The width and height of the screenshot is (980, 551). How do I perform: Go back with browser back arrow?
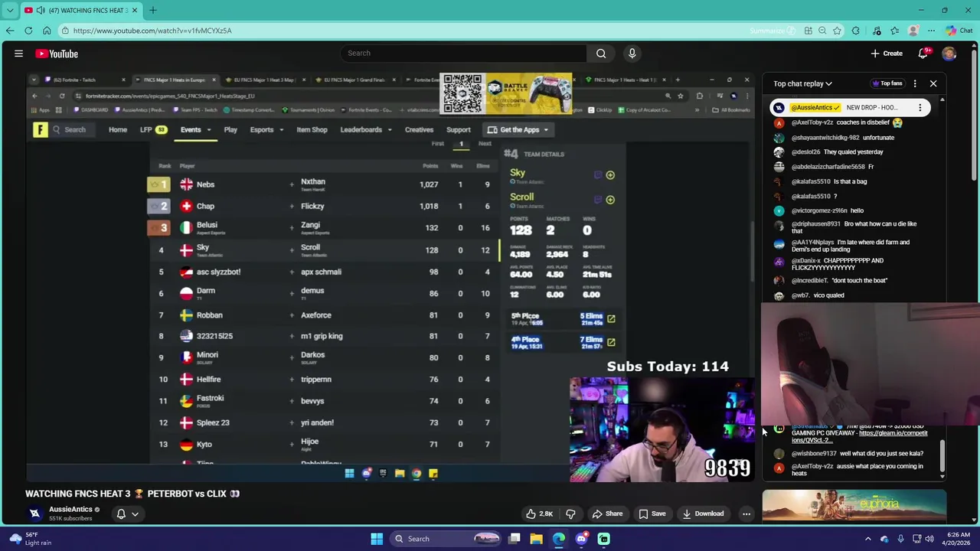click(10, 31)
